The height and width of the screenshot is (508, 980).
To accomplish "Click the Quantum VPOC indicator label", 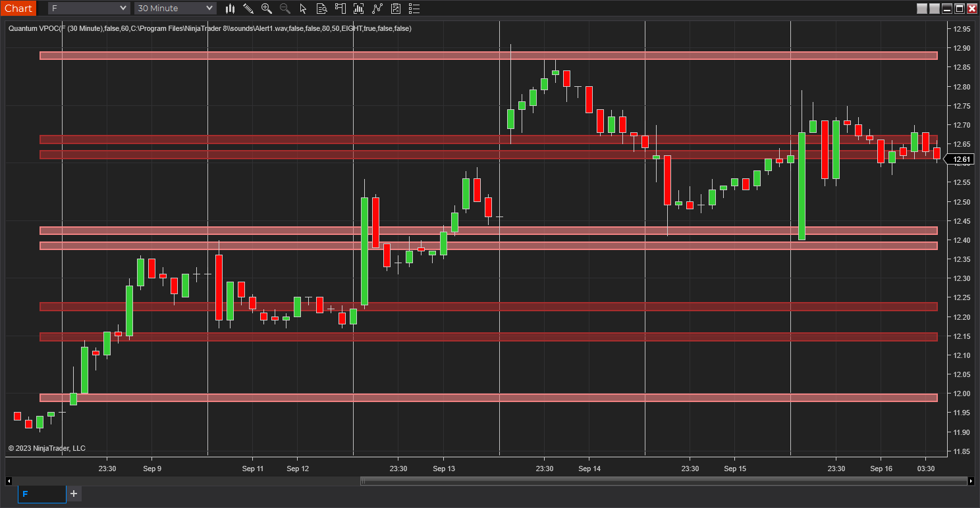I will click(210, 28).
